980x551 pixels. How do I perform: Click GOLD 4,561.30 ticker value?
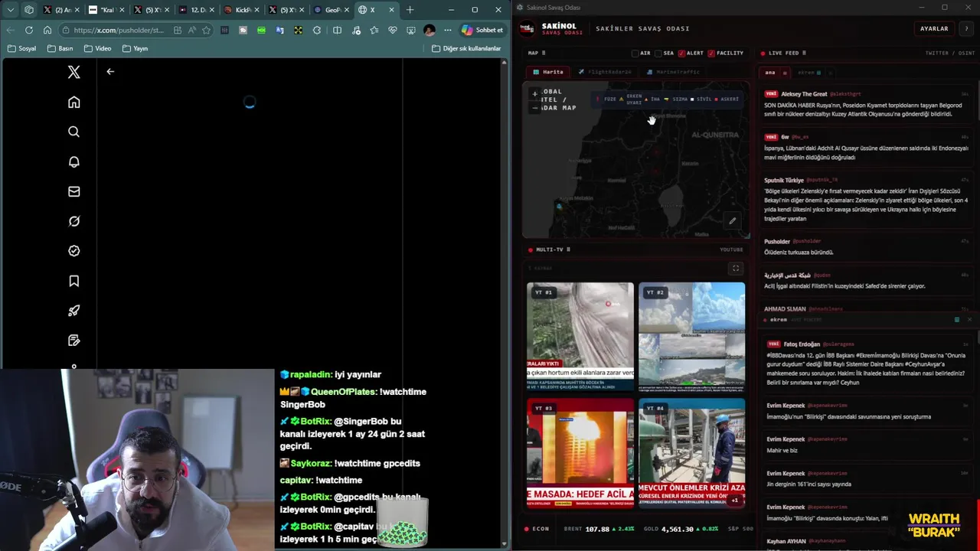coord(678,529)
